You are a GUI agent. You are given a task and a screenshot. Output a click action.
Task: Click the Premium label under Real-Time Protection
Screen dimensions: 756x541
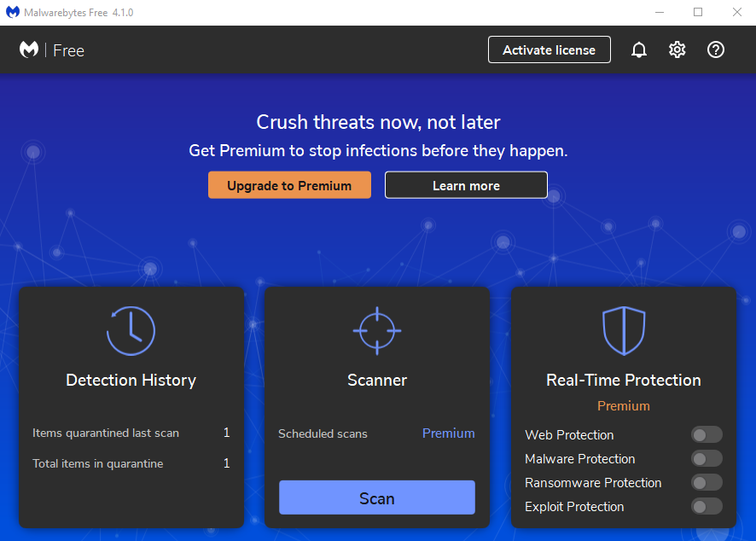click(623, 406)
